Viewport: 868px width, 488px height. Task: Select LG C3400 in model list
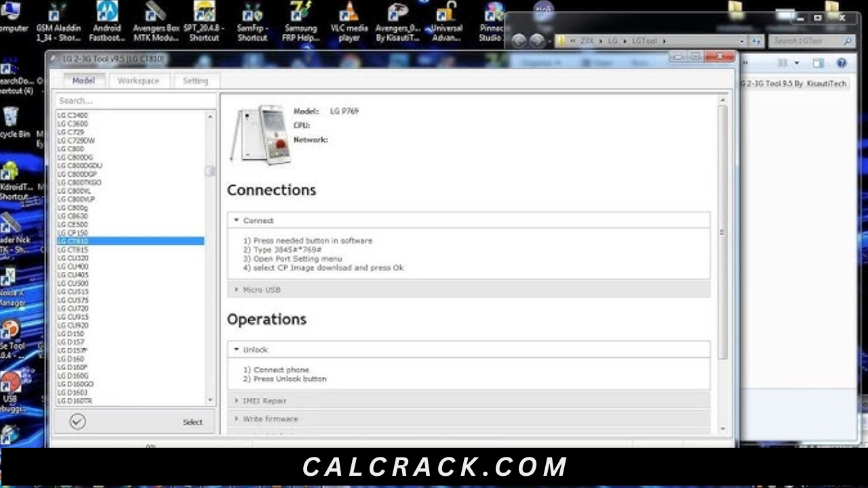pos(130,115)
